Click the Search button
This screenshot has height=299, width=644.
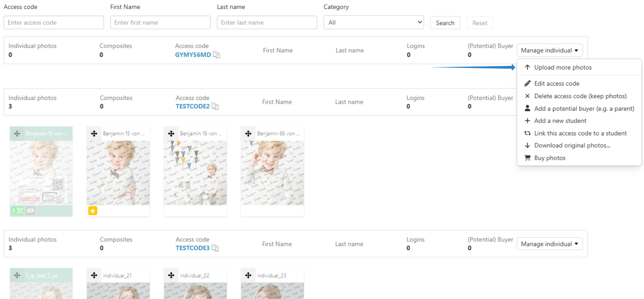[x=445, y=23]
